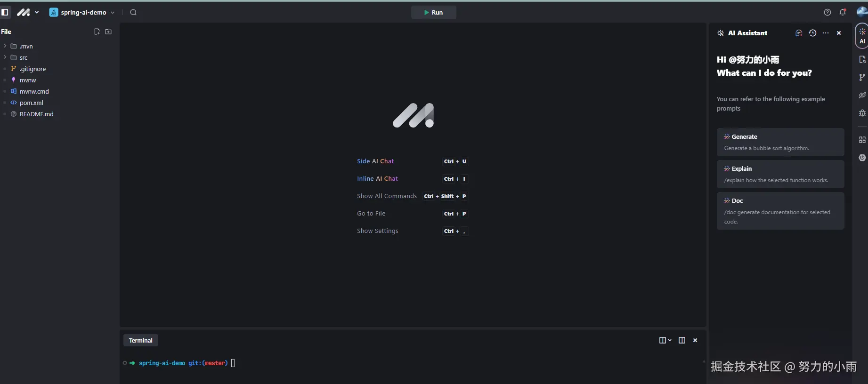868x384 pixels.
Task: Click the File panel header
Action: [6, 32]
